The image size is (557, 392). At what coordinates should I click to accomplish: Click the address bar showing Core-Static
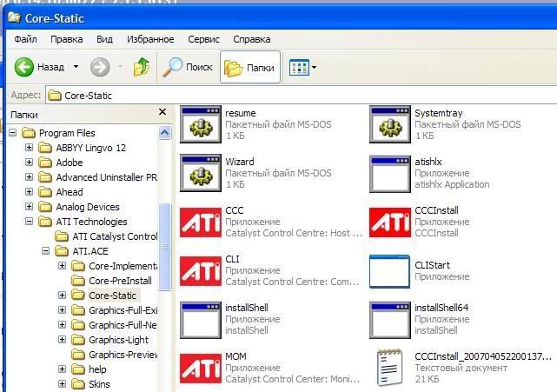pos(302,96)
